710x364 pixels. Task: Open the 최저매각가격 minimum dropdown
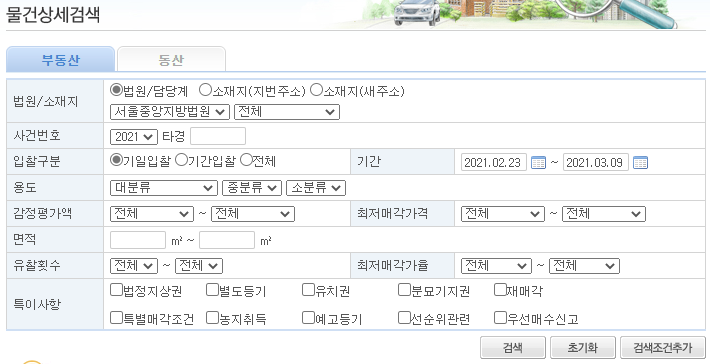click(x=503, y=214)
